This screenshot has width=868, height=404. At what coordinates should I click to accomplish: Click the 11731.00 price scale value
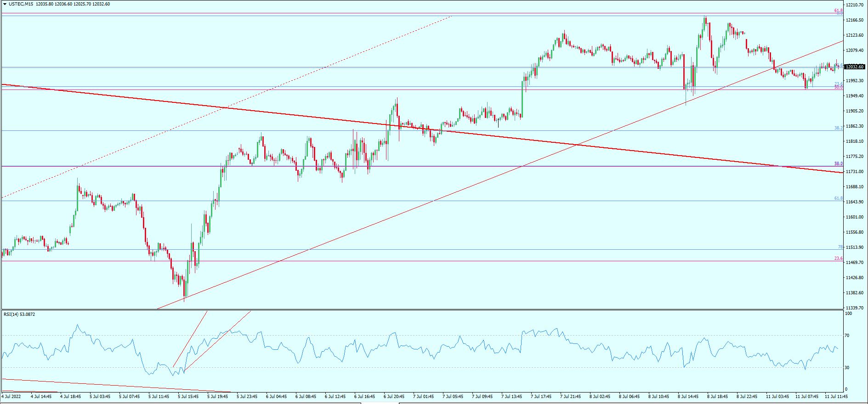click(854, 172)
